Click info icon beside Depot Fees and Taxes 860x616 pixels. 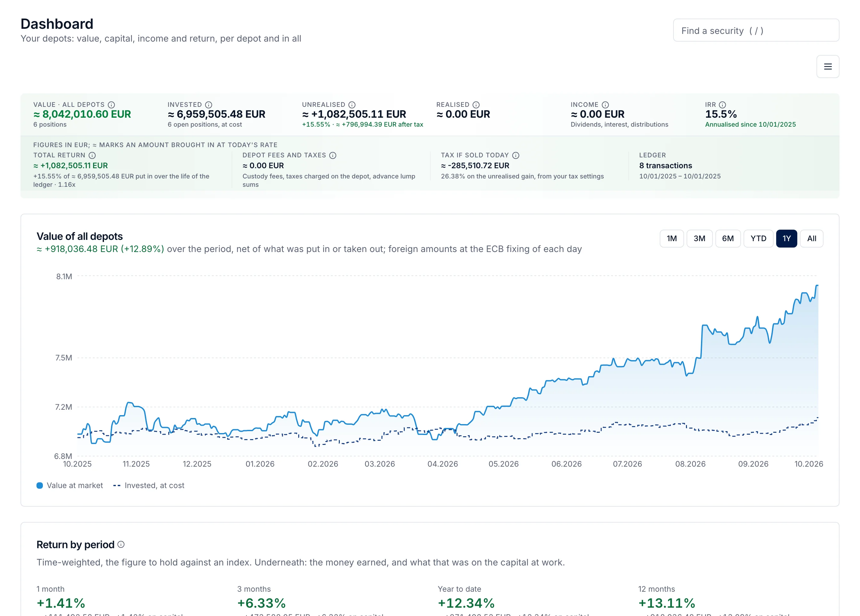(x=332, y=155)
